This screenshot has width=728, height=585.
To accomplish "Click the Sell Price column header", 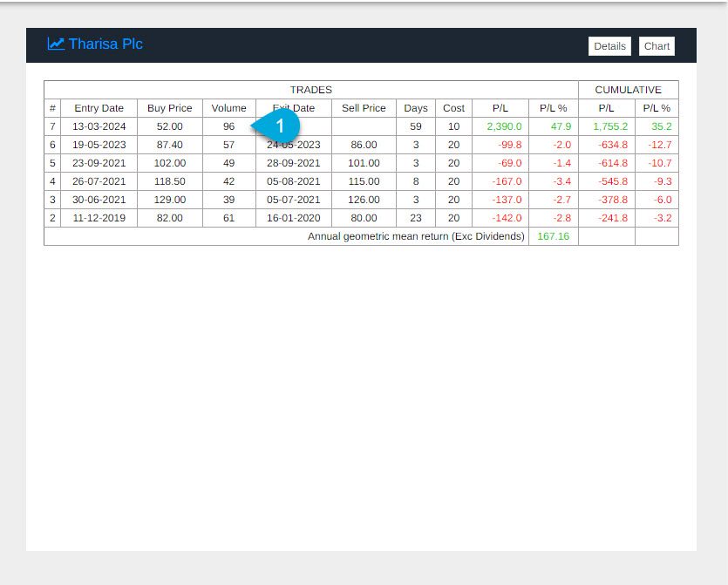I will [364, 108].
